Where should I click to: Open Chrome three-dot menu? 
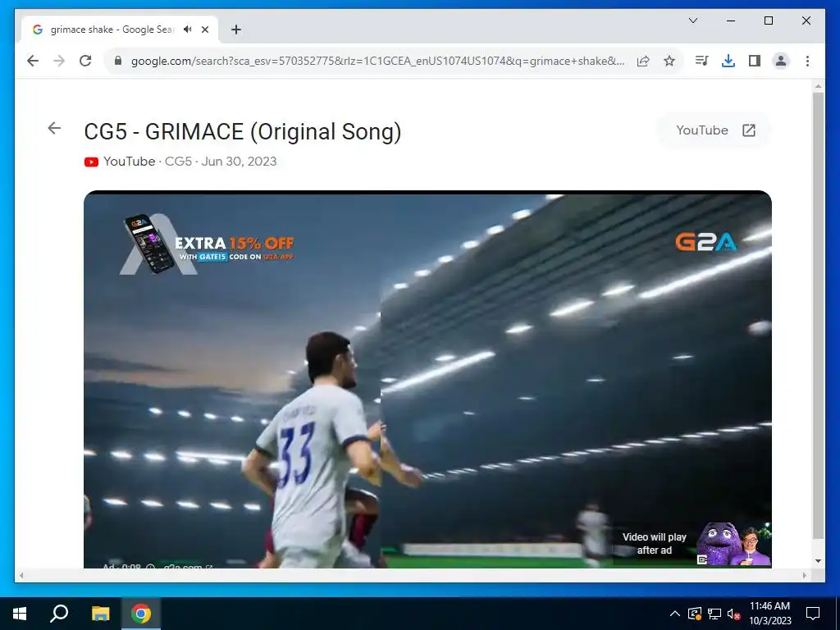(x=807, y=61)
